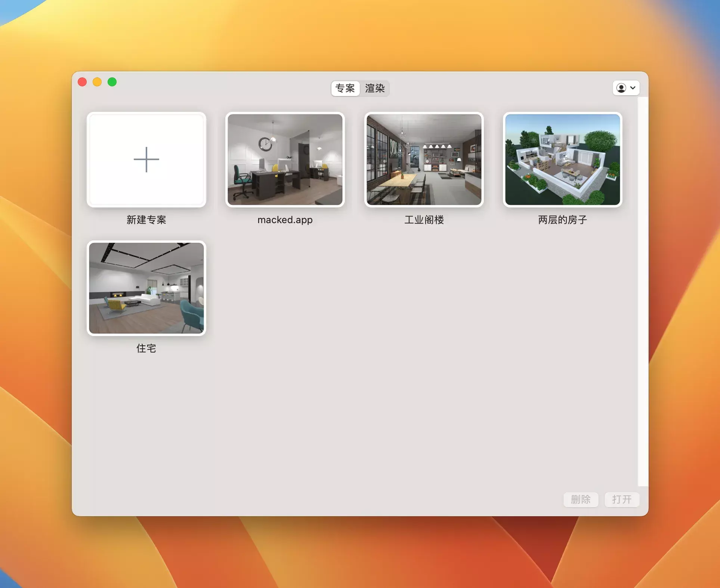This screenshot has height=588, width=720.
Task: Click the 两层的房子 project name label
Action: pos(562,220)
